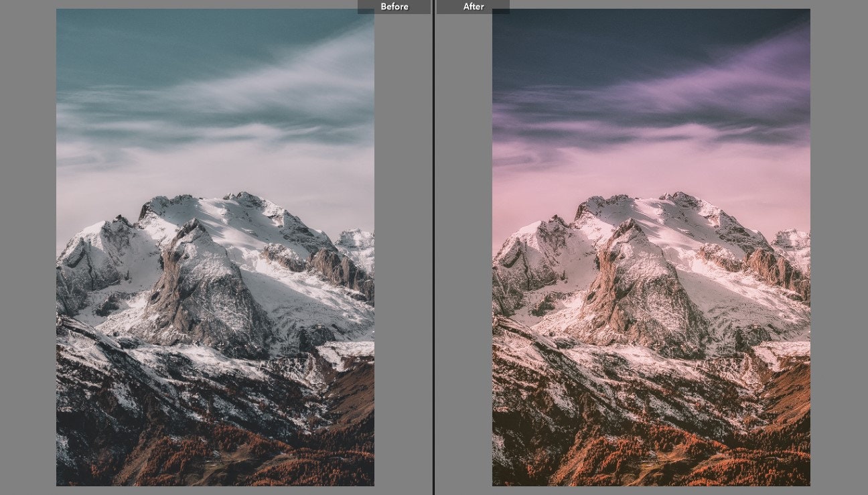This screenshot has height=495, width=868.
Task: Click the gray workspace left of the Before image
Action: click(x=27, y=248)
